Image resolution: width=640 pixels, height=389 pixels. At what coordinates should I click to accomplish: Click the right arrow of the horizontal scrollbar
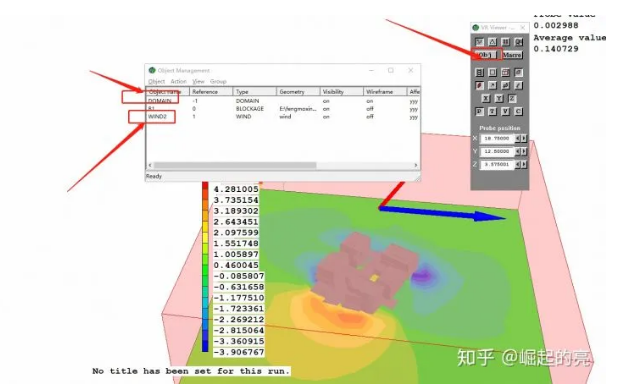(416, 165)
